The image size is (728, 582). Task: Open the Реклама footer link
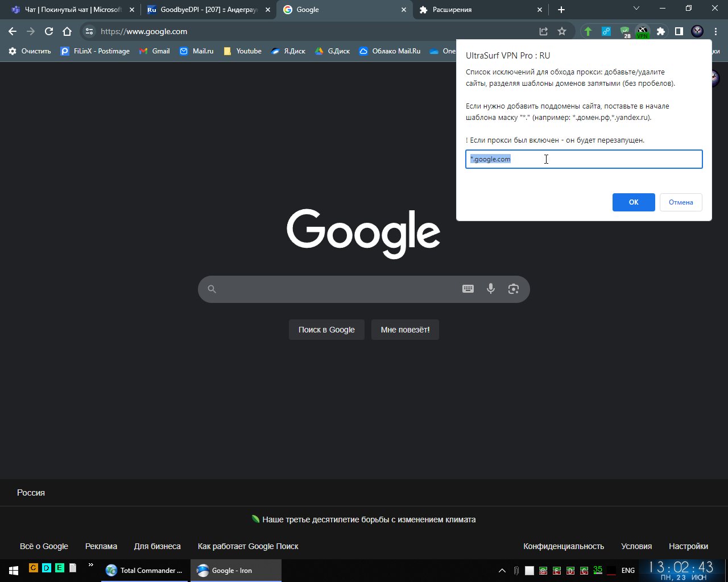click(101, 546)
